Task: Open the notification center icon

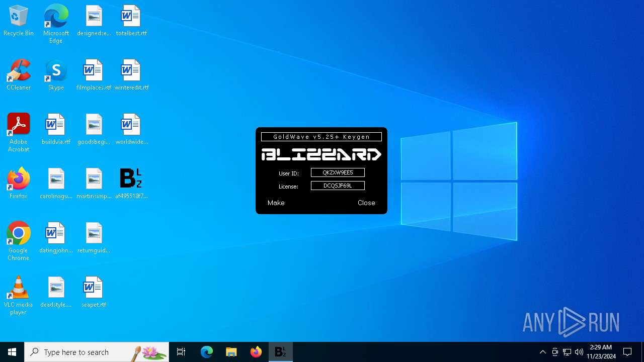Action: (x=627, y=352)
